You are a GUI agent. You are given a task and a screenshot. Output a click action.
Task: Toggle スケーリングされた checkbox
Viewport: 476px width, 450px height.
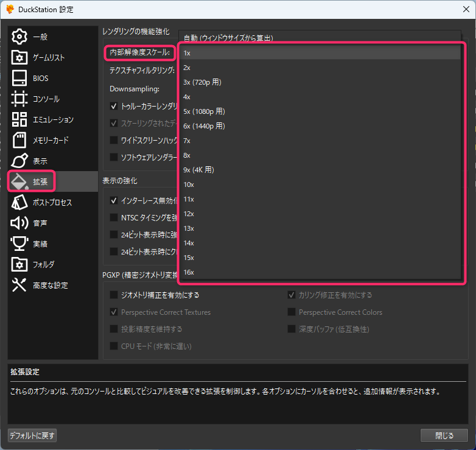pos(114,123)
